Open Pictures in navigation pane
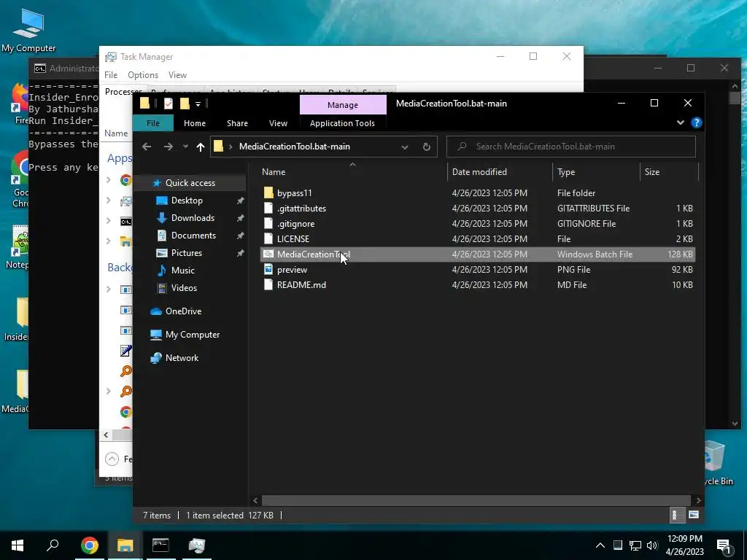This screenshot has height=560, width=747. 186,253
